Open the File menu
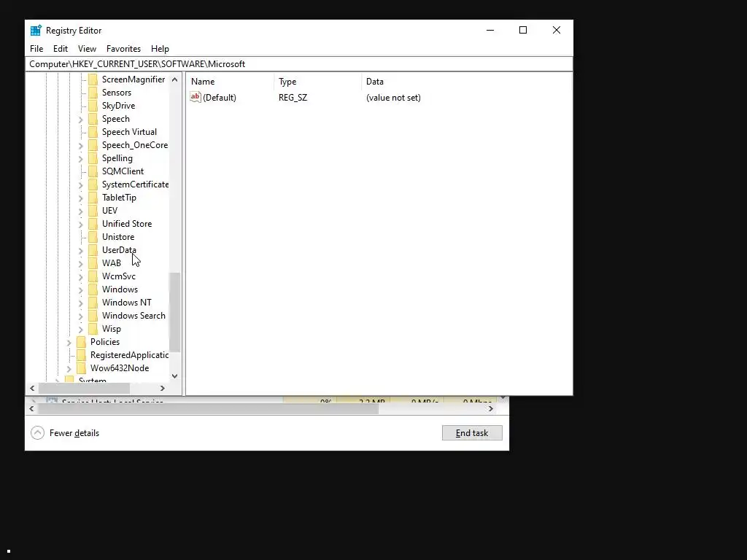 tap(36, 49)
